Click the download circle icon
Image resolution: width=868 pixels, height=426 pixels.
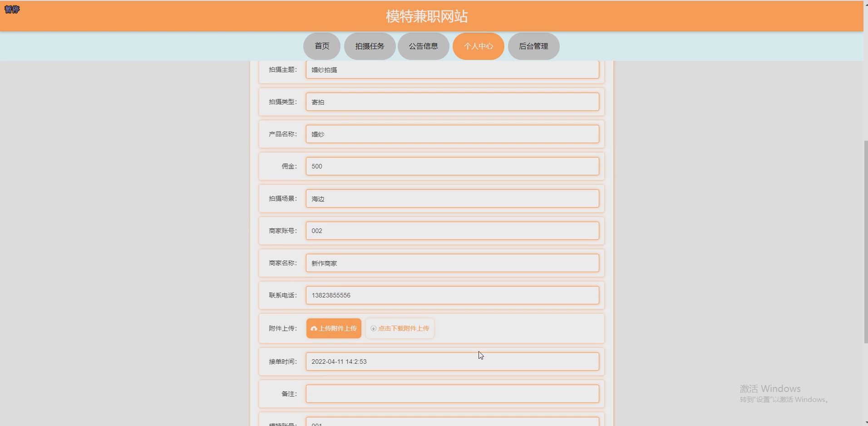(373, 328)
